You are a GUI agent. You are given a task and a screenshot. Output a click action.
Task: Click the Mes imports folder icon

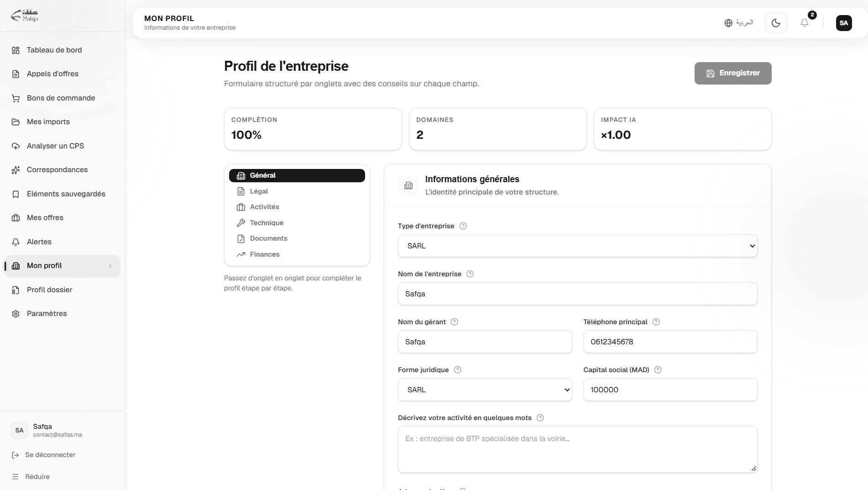(x=16, y=122)
